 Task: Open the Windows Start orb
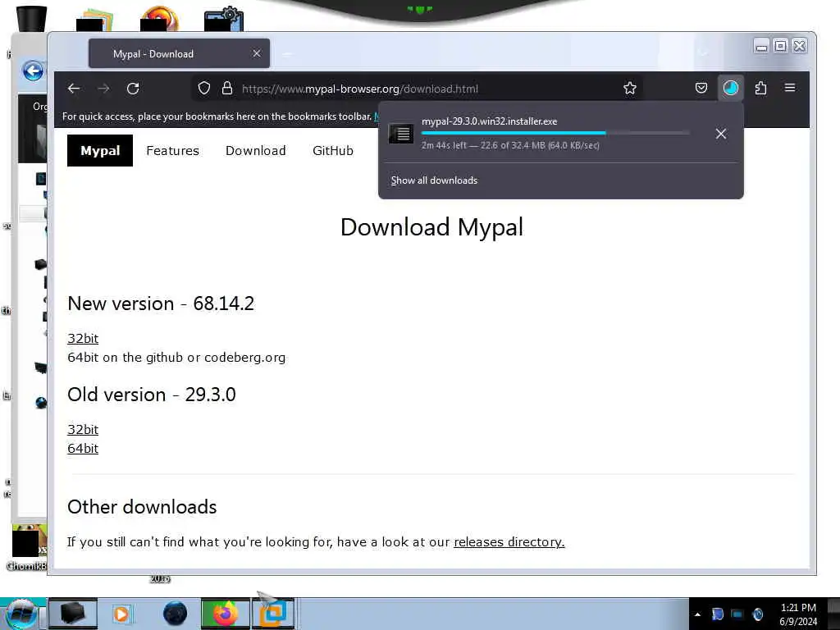click(21, 614)
